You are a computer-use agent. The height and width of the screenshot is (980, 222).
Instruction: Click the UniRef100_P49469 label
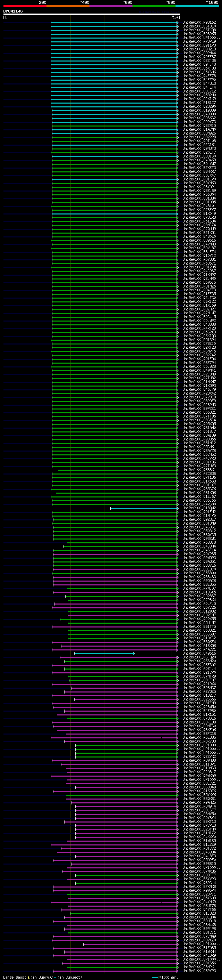[199, 160]
